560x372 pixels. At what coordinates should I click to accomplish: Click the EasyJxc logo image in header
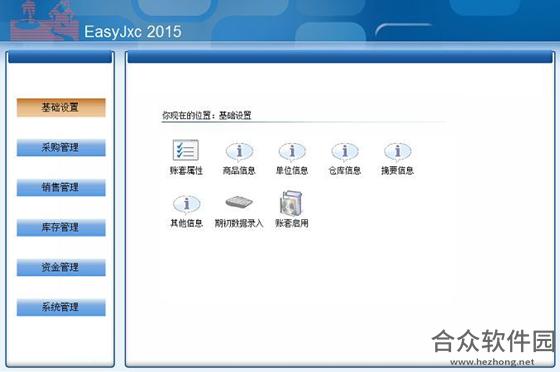pos(44,20)
